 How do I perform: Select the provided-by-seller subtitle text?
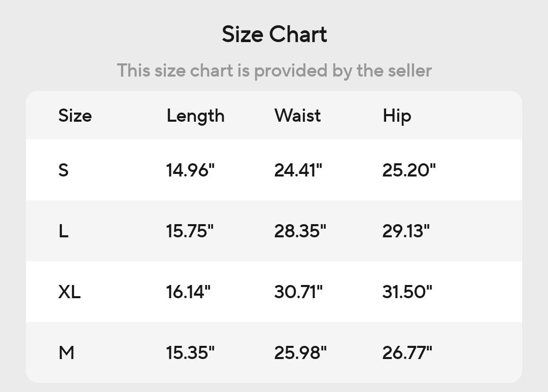tap(275, 70)
